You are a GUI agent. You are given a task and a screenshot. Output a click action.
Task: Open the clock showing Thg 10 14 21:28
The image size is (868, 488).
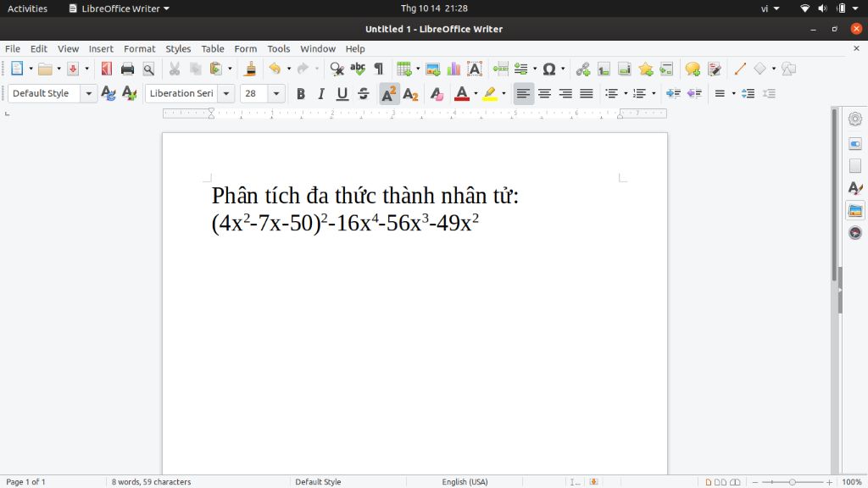tap(434, 8)
